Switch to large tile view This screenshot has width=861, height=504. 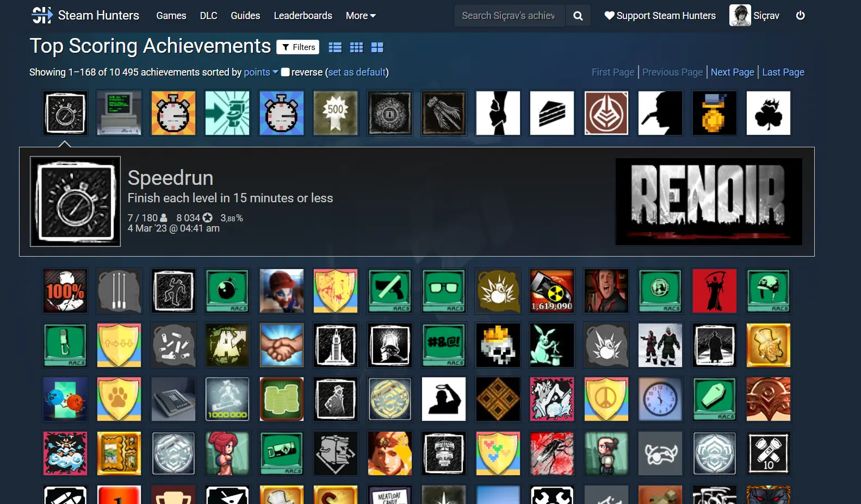(377, 47)
